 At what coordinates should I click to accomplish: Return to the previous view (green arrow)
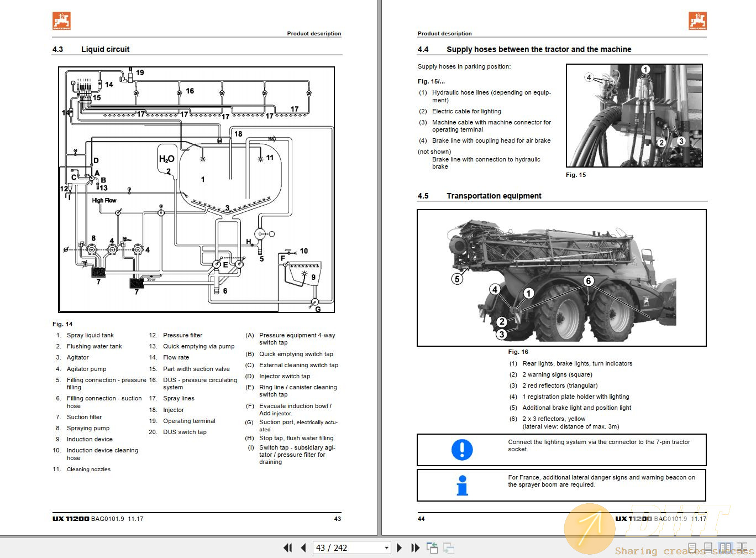click(432, 548)
